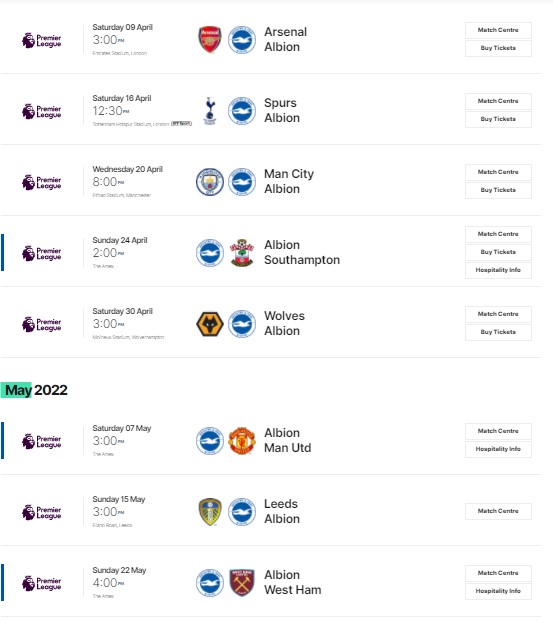Click the Manchester United club crest
Image resolution: width=553 pixels, height=622 pixels.
point(242,441)
